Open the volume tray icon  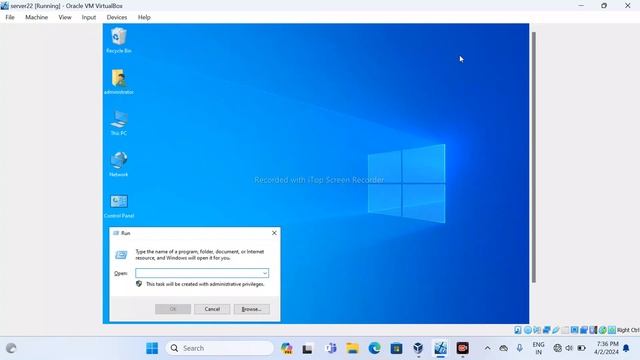tap(569, 348)
